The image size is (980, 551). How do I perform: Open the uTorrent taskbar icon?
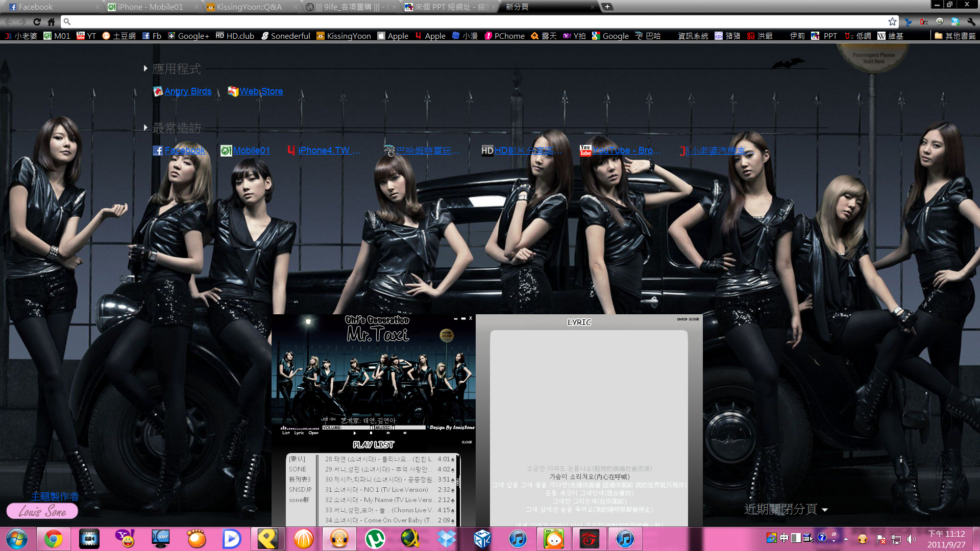(375, 539)
